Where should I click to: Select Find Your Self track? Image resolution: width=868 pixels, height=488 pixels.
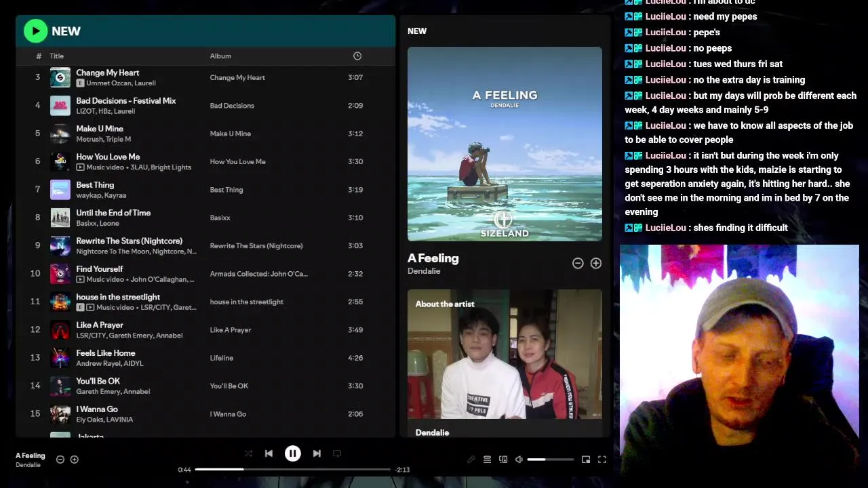pyautogui.click(x=100, y=269)
